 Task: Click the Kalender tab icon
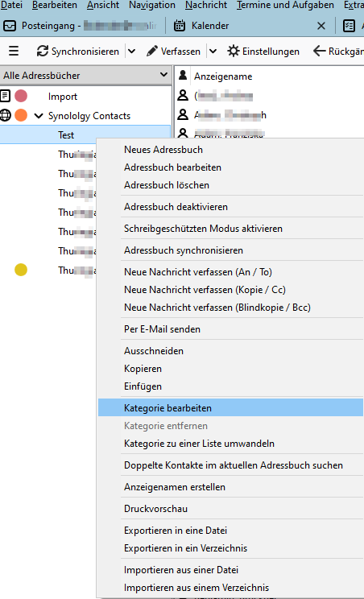pyautogui.click(x=180, y=26)
